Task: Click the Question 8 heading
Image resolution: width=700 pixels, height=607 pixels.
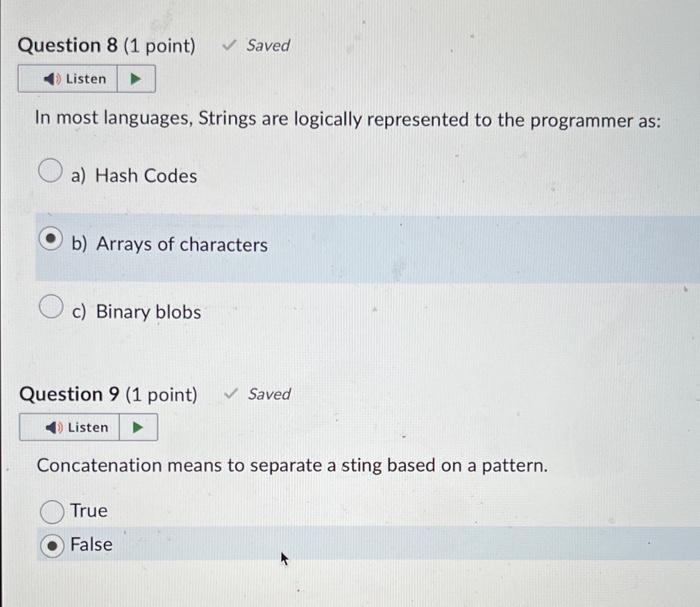Action: [x=106, y=46]
